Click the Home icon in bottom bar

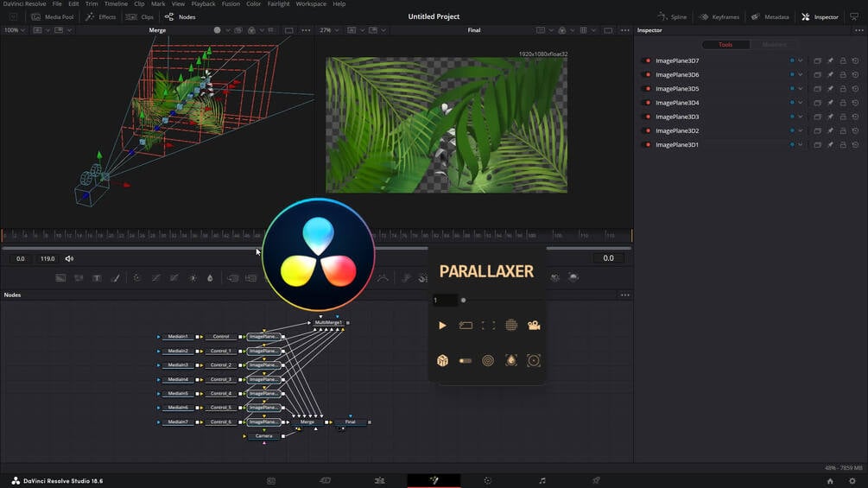(830, 481)
